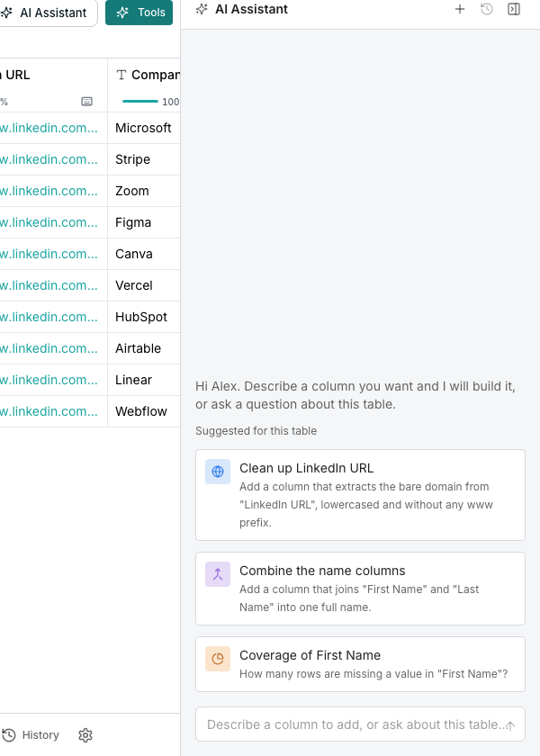Open History at the bottom bar
The width and height of the screenshot is (540, 756).
click(31, 734)
